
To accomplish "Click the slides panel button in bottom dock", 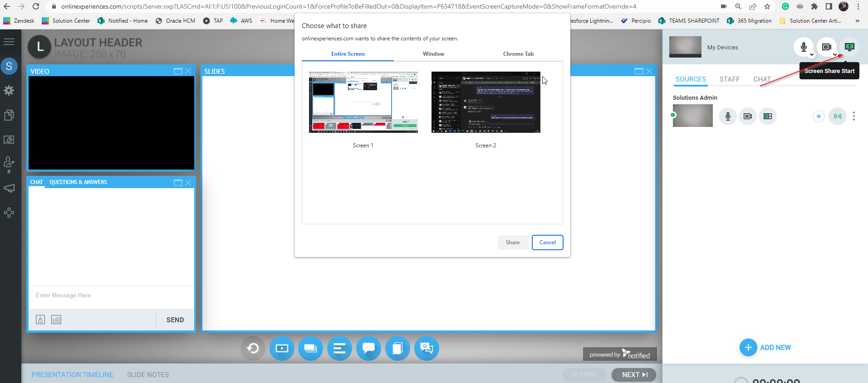I will click(x=310, y=348).
